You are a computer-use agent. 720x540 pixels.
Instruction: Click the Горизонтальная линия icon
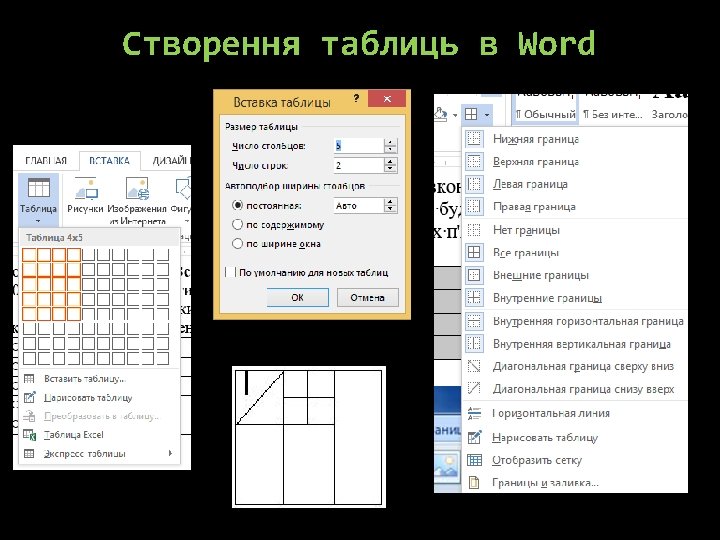474,413
